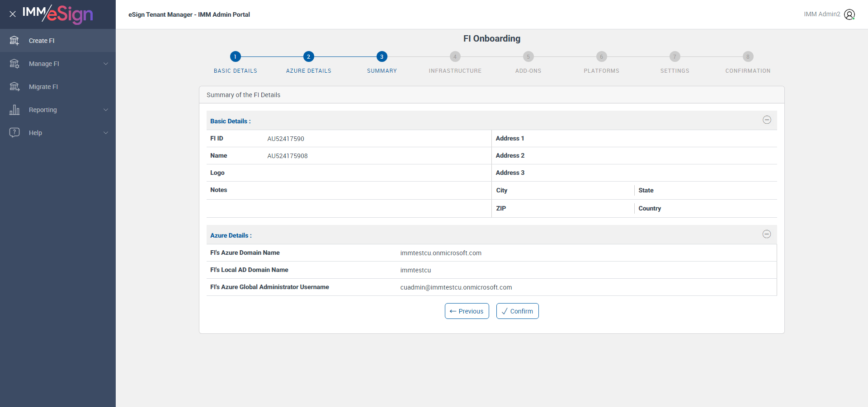This screenshot has width=868, height=407.
Task: Click step 8 circle for Confirmation
Action: 748,56
